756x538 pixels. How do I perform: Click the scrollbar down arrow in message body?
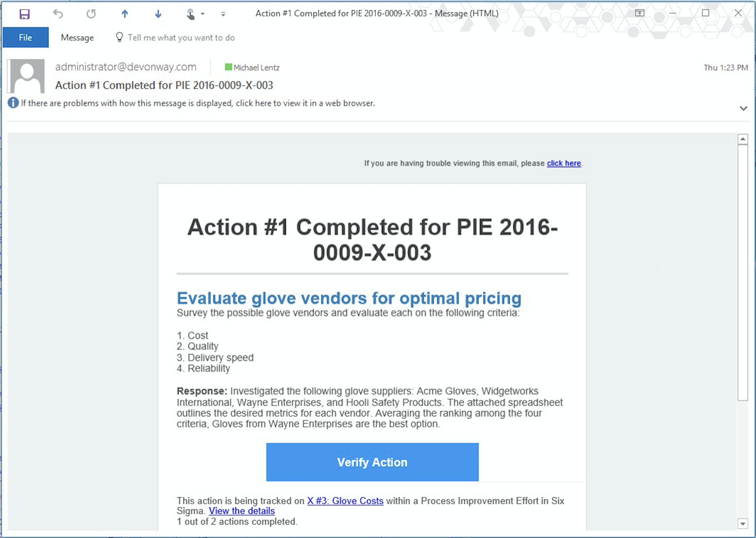point(743,524)
